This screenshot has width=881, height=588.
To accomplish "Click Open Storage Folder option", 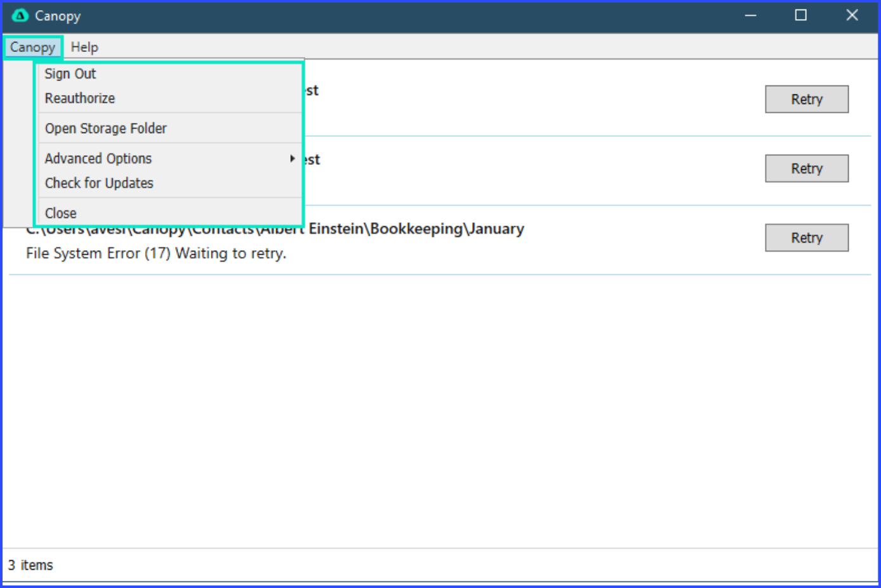I will tap(169, 129).
